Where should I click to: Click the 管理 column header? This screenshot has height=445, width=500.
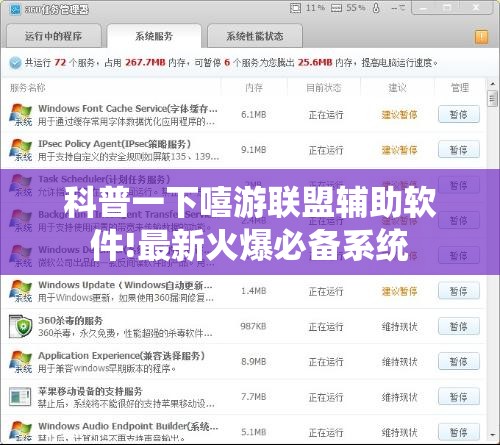coord(460,88)
